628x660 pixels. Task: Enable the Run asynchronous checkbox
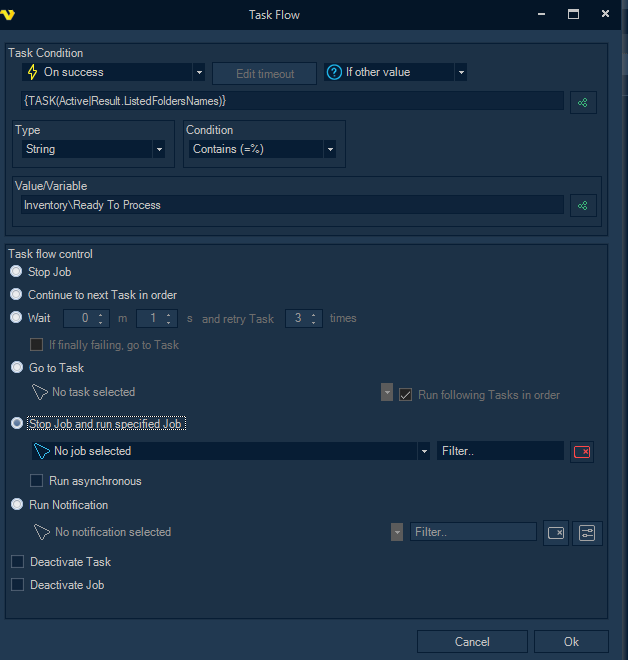pyautogui.click(x=37, y=481)
